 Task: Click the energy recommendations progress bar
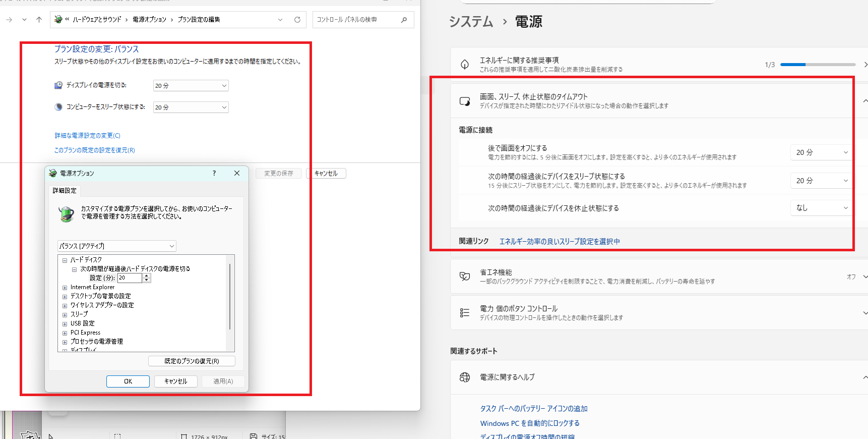click(x=818, y=65)
